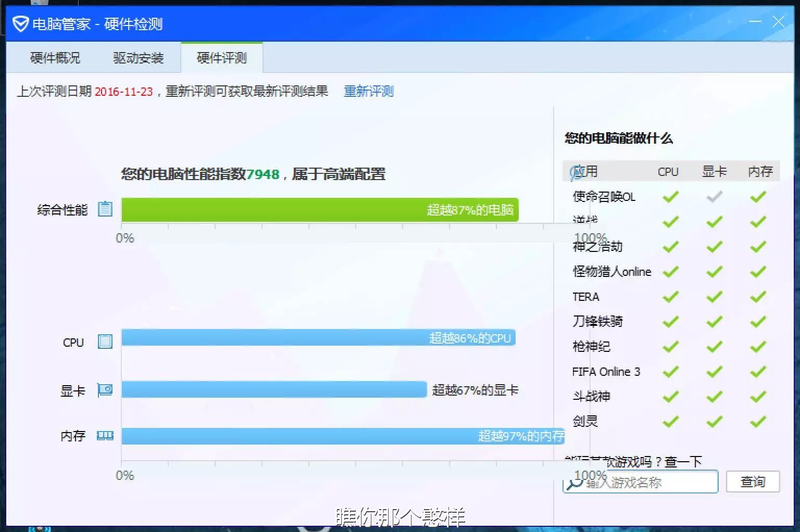Click the 查询 button

tap(753, 482)
